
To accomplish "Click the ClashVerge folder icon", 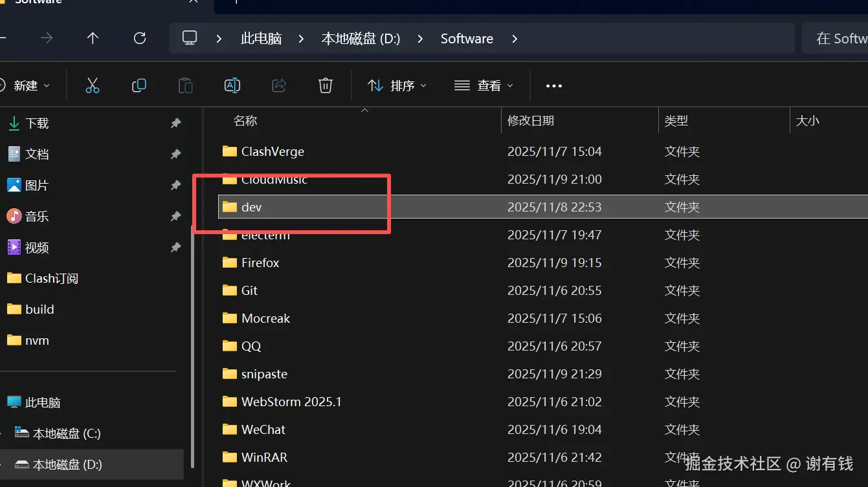I will (x=229, y=151).
